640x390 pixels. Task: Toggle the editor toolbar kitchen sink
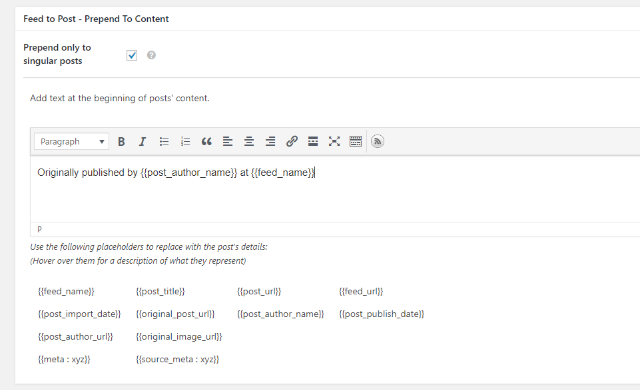(356, 142)
